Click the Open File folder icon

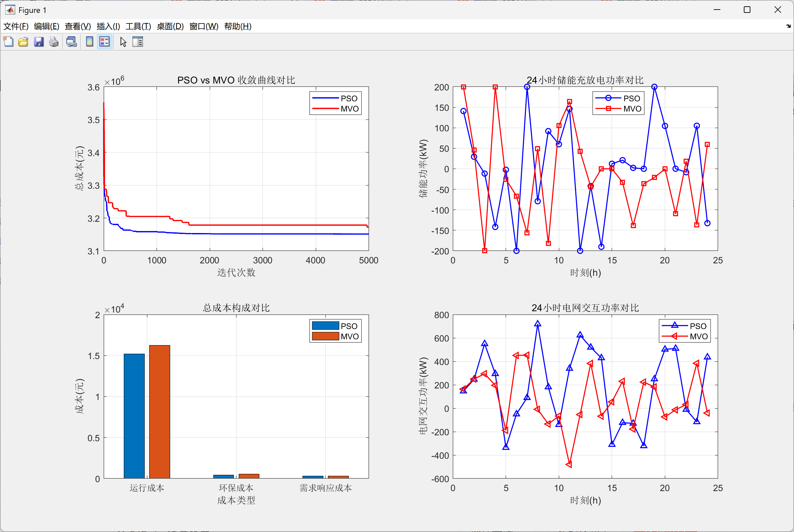pos(23,42)
